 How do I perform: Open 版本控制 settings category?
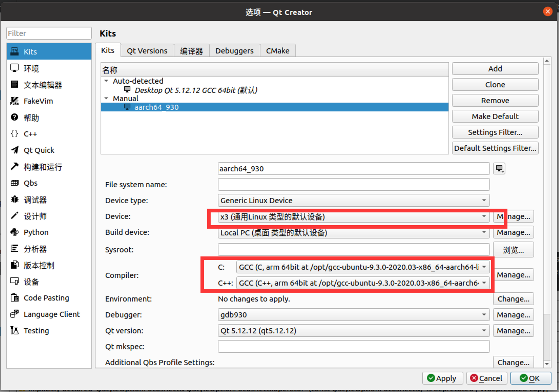coord(49,265)
